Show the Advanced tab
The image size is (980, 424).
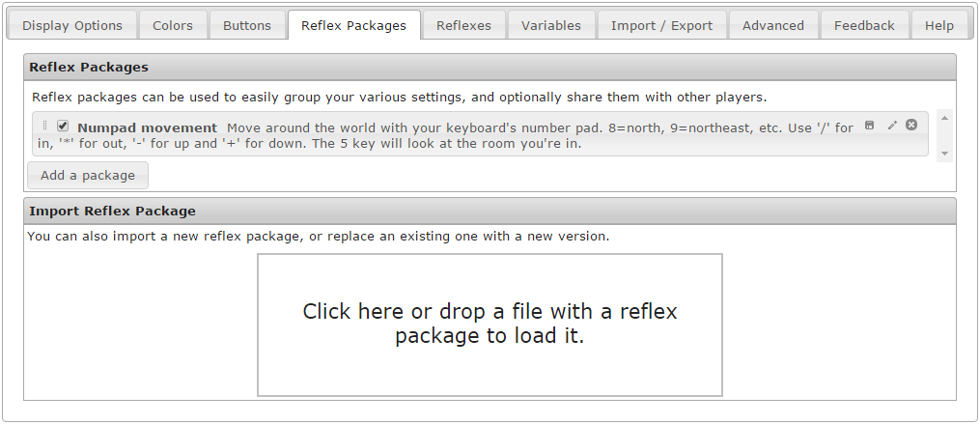tap(772, 26)
